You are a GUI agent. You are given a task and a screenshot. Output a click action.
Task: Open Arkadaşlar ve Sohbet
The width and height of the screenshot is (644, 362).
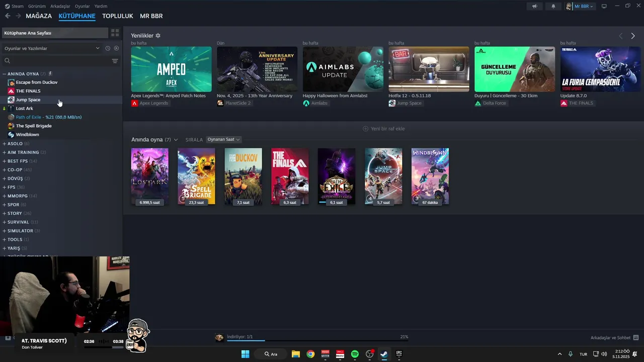pyautogui.click(x=610, y=338)
